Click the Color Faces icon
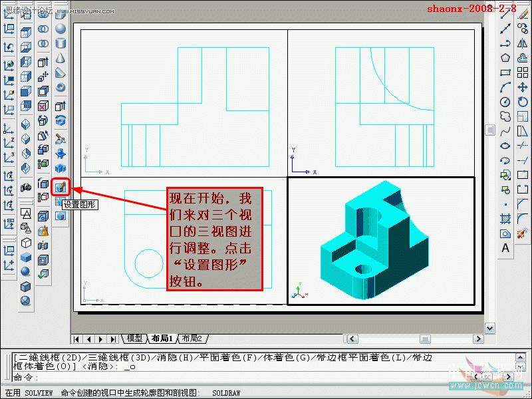Screen dimensions: 532x399 pos(43,164)
